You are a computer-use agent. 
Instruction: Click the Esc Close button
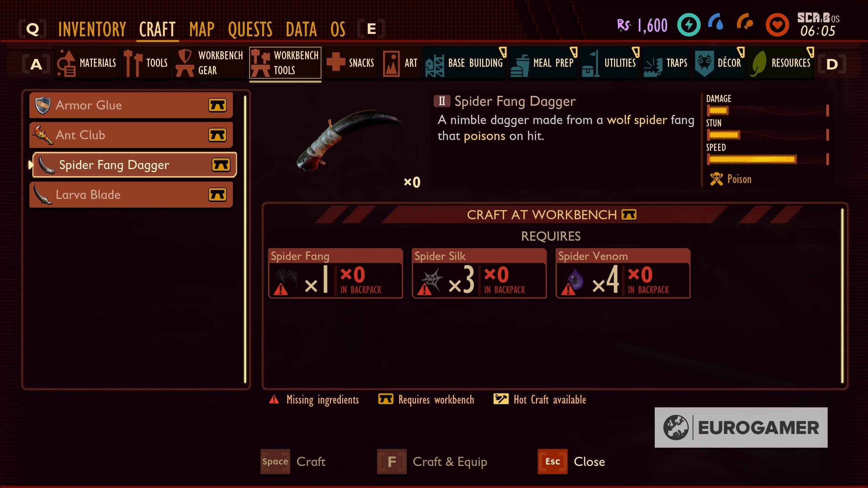[571, 462]
